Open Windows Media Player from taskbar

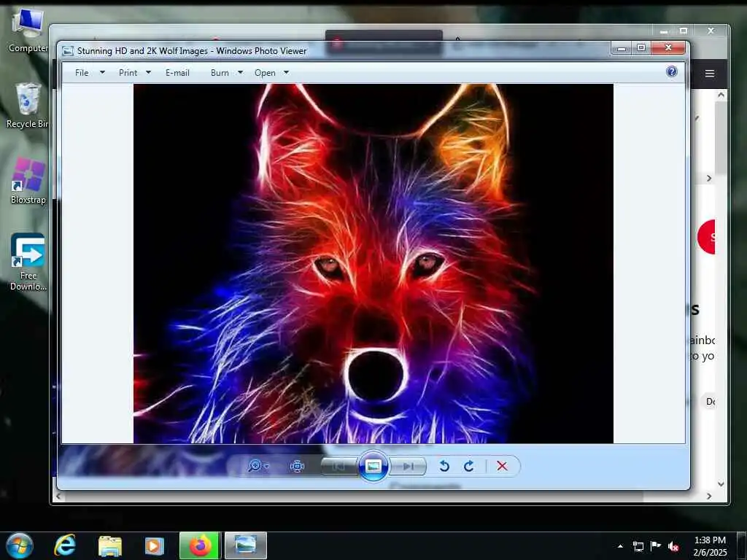[x=154, y=545]
